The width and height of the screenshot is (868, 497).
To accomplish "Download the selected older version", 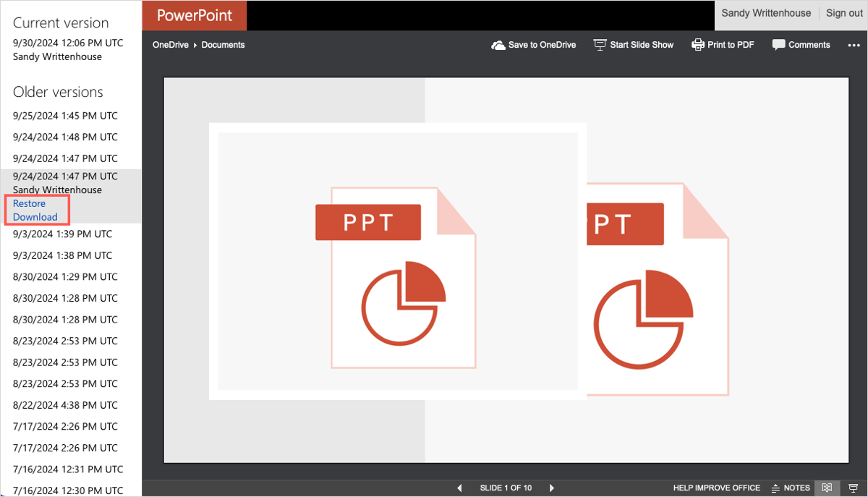I will point(35,217).
